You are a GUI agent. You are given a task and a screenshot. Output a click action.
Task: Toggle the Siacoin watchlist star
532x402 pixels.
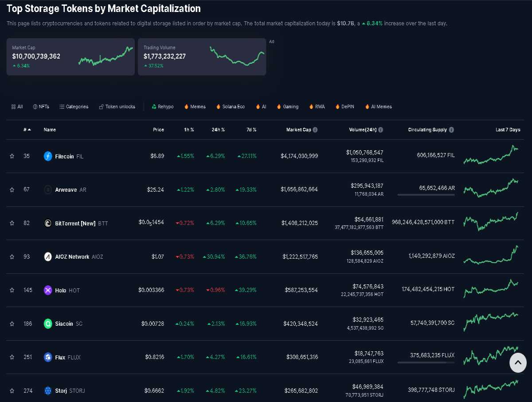(x=12, y=323)
